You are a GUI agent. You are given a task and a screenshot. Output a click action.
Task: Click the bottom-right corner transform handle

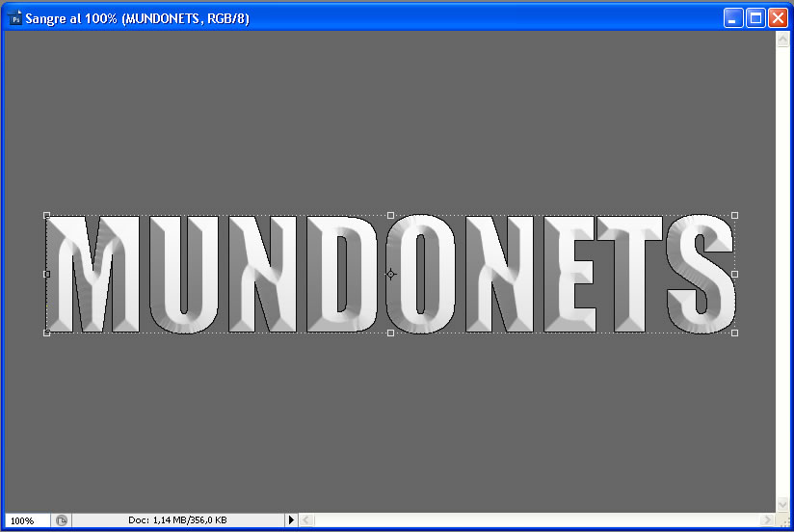click(x=735, y=332)
